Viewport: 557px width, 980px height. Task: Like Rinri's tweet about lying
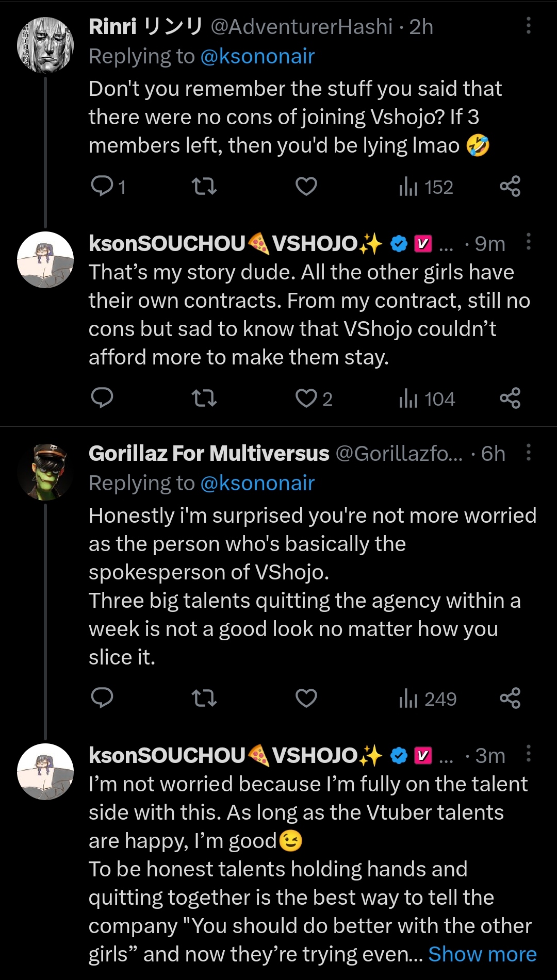click(x=306, y=186)
